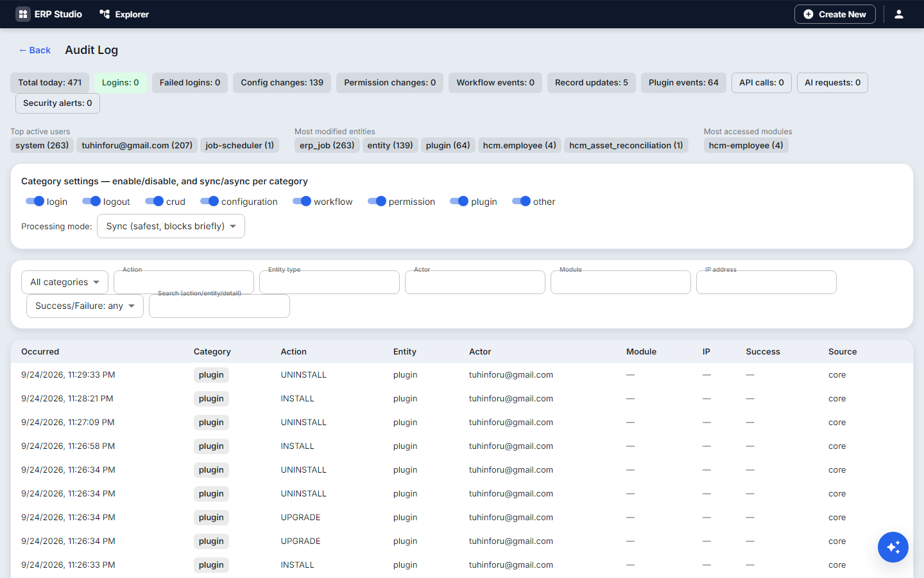This screenshot has width=924, height=578.
Task: Click the Security alerts: 0 chip
Action: pos(58,103)
